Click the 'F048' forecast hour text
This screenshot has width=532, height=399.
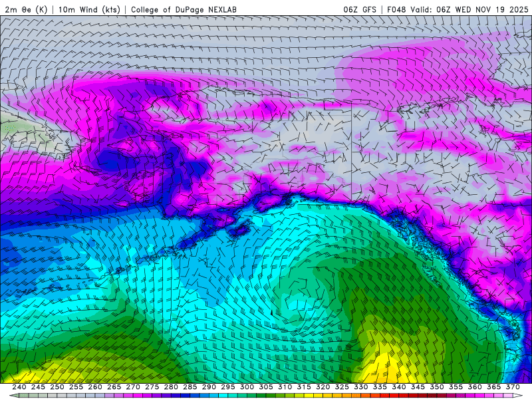[x=396, y=9]
